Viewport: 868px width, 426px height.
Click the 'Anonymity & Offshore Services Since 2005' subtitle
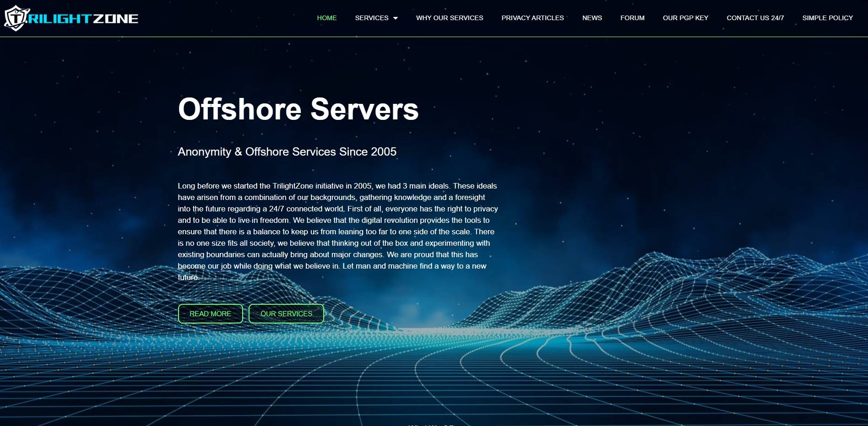point(287,151)
